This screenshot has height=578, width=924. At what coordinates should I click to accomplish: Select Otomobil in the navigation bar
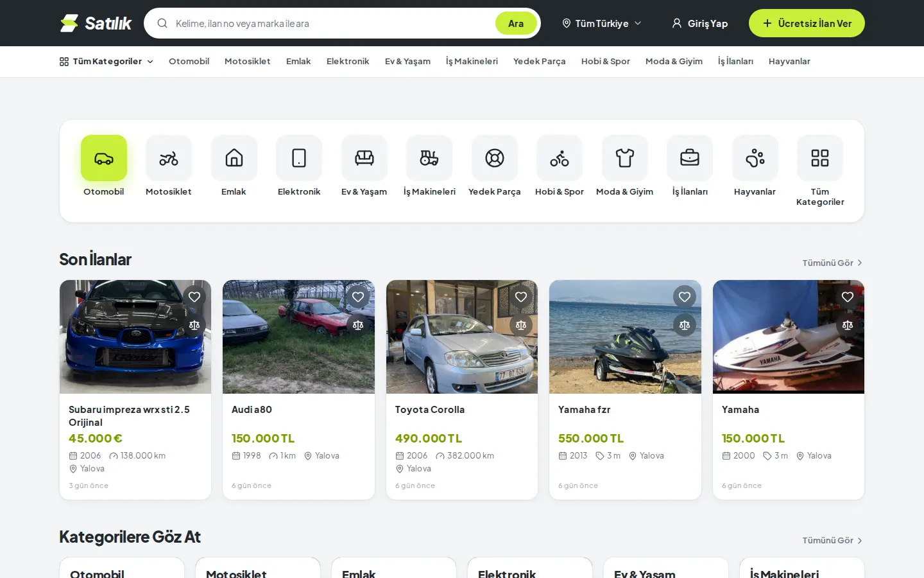click(x=189, y=62)
